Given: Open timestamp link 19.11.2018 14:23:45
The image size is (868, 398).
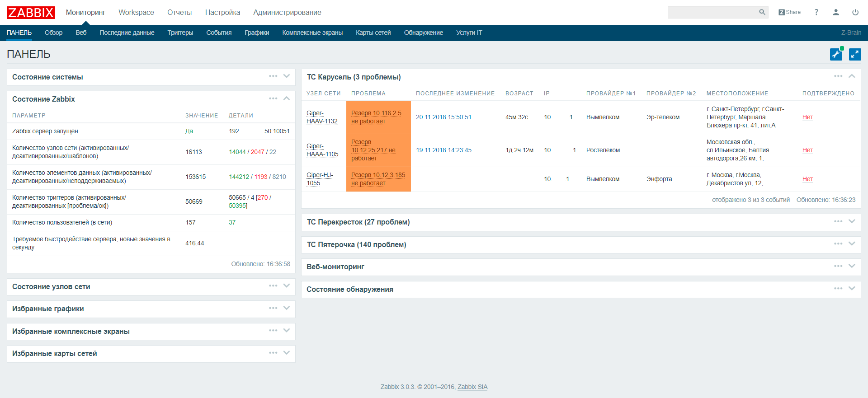Looking at the screenshot, I should point(443,150).
